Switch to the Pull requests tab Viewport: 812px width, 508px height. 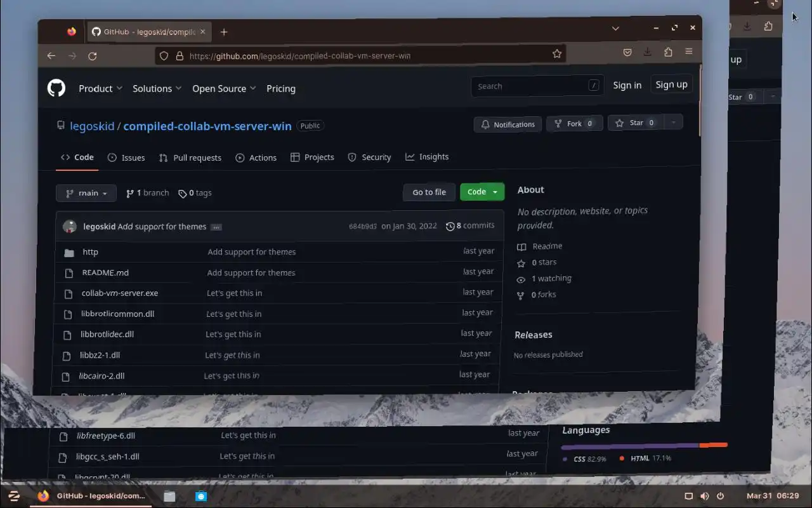click(x=190, y=157)
